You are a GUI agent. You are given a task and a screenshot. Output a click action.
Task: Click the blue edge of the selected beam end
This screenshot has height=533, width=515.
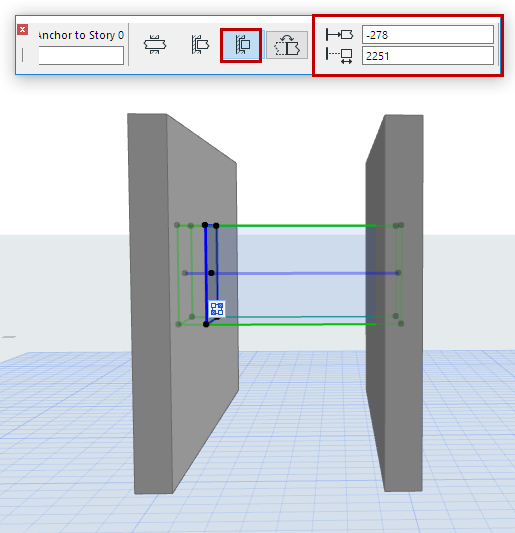[206, 275]
